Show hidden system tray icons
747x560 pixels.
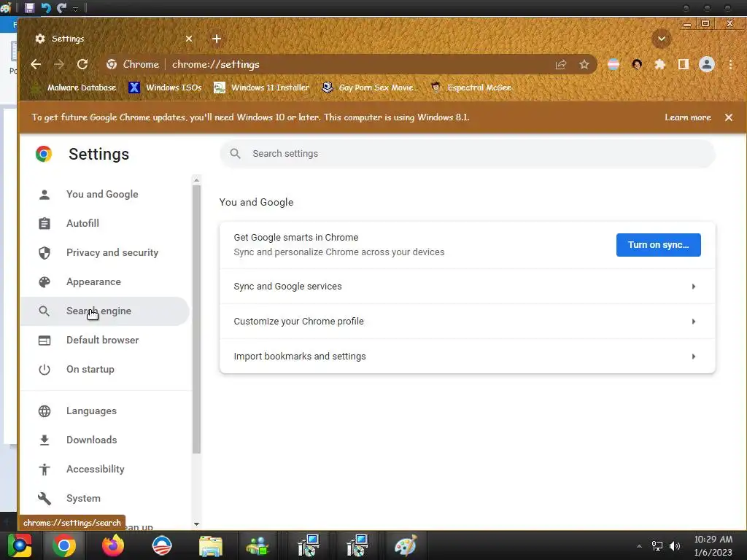coord(639,546)
